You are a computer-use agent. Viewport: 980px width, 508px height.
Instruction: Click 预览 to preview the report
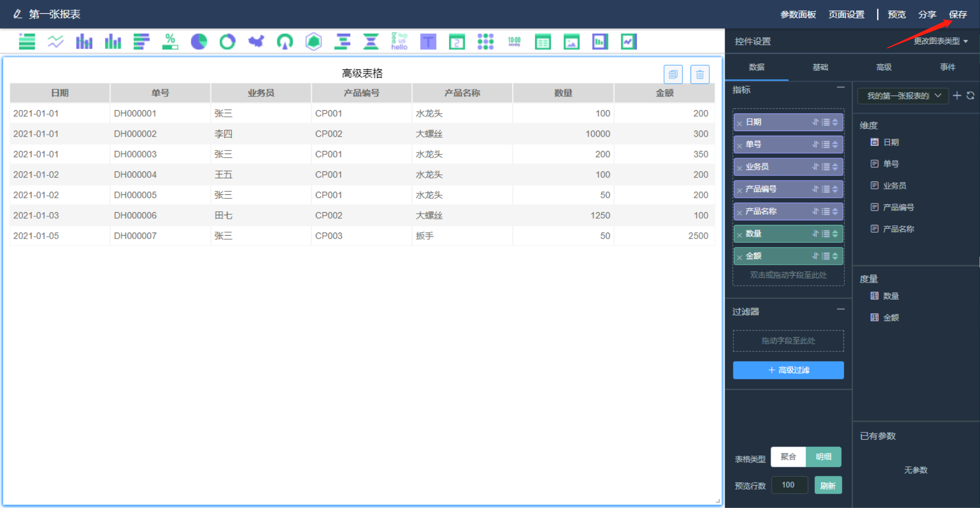897,14
